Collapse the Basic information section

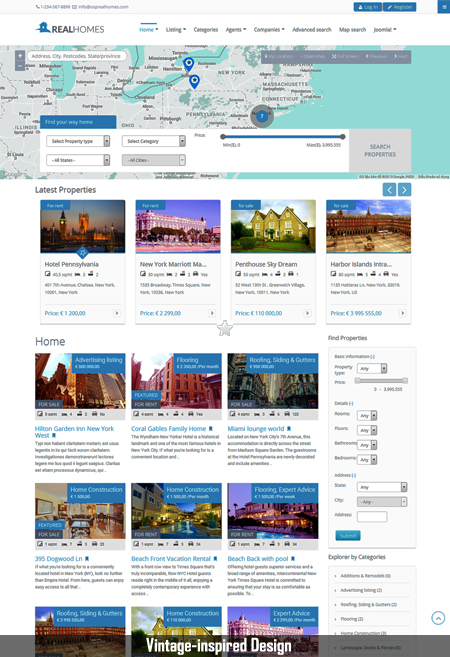(372, 357)
